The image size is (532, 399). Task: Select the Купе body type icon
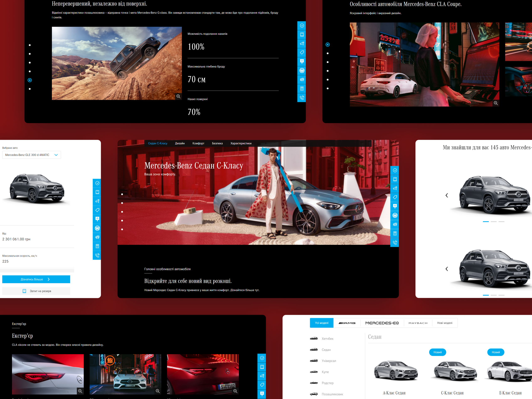314,372
